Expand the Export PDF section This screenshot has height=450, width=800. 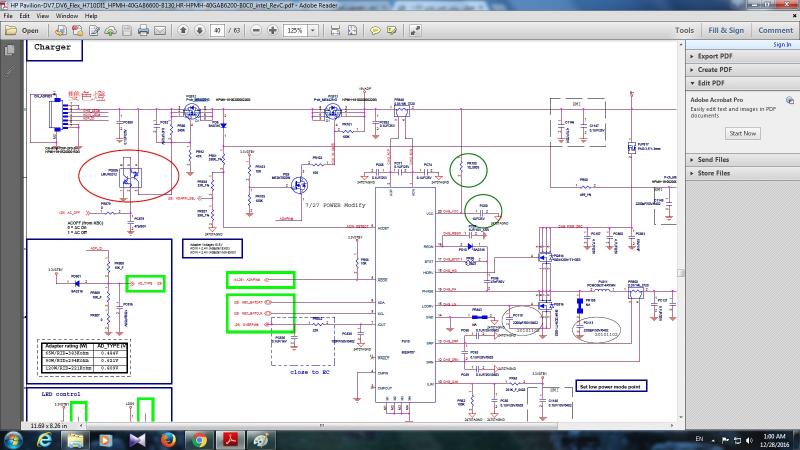point(742,56)
